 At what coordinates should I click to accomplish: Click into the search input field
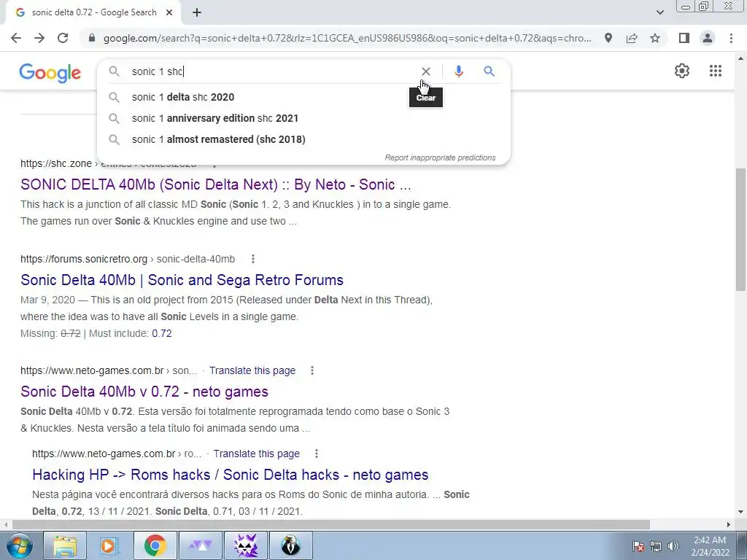point(271,71)
